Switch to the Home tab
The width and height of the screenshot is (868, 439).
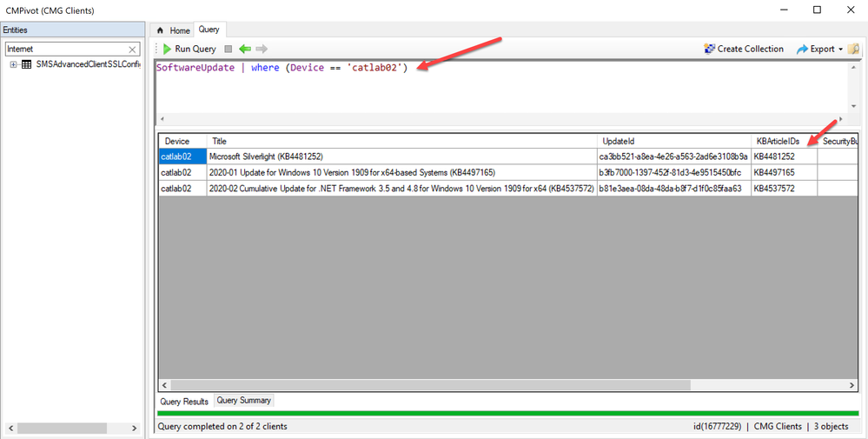click(174, 30)
